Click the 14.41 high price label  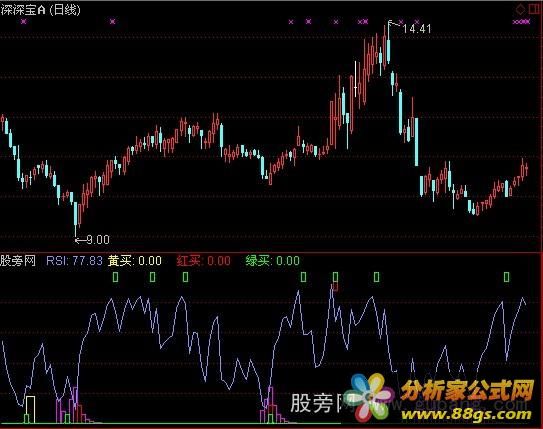(x=417, y=28)
